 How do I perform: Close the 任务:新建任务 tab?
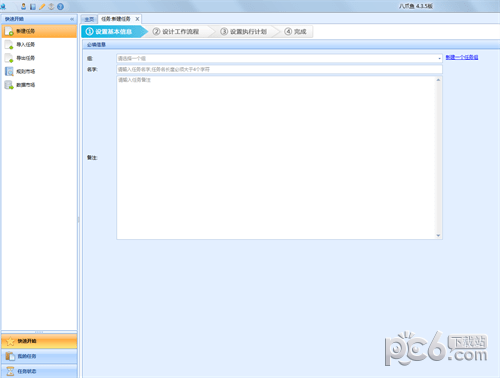(x=137, y=19)
